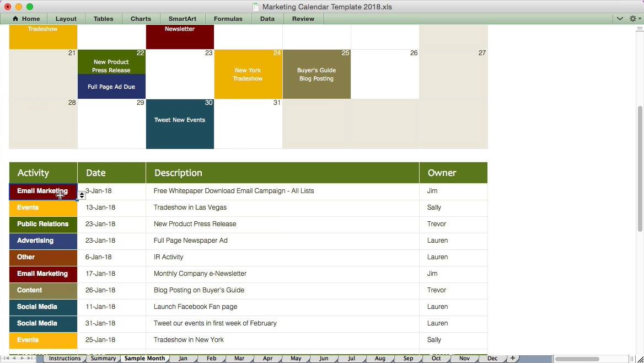
Task: Select the Social Media cell for 11-Jan-18
Action: click(43, 307)
